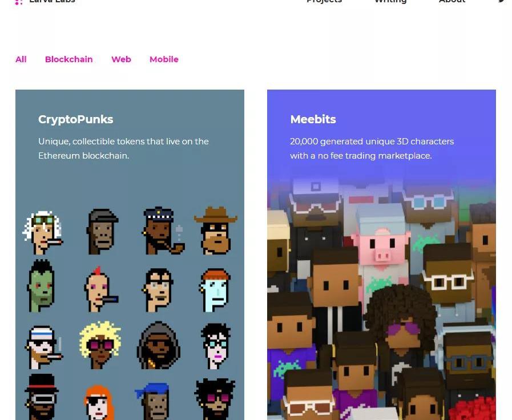
Task: Click the blue bandana ape punk
Action: (153, 401)
